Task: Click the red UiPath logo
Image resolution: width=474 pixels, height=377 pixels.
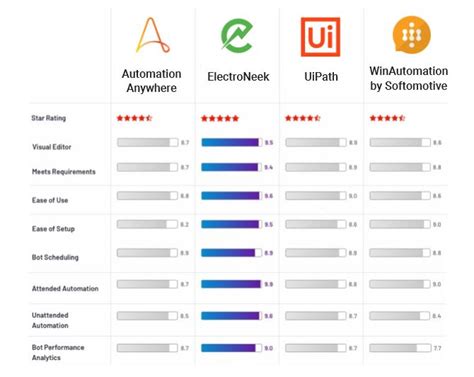Action: (321, 37)
